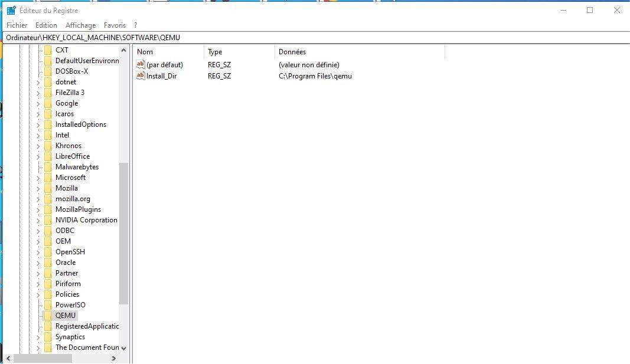
Task: Open the Fichier menu
Action: click(17, 25)
